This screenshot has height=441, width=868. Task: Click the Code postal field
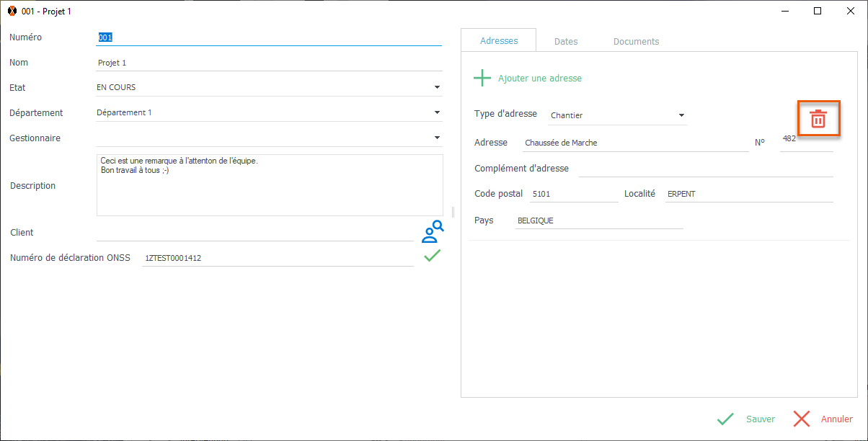(572, 195)
